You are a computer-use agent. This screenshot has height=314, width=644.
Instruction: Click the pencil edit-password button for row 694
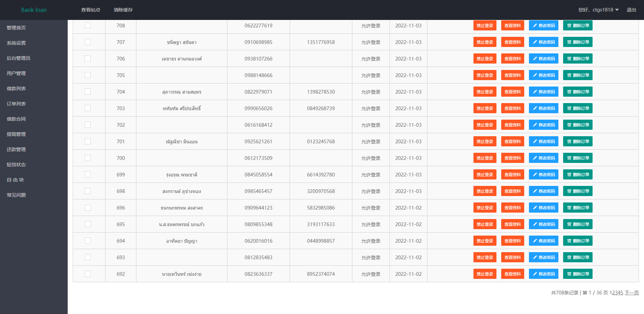[543, 241]
